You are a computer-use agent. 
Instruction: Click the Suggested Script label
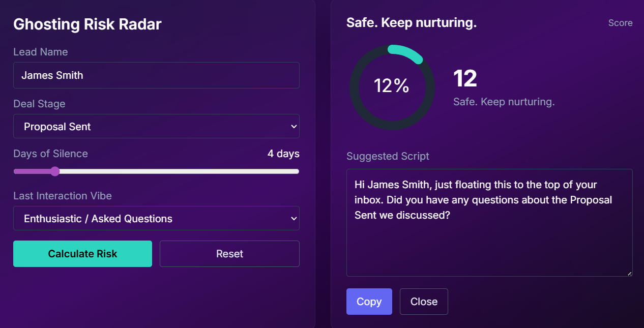pyautogui.click(x=388, y=156)
